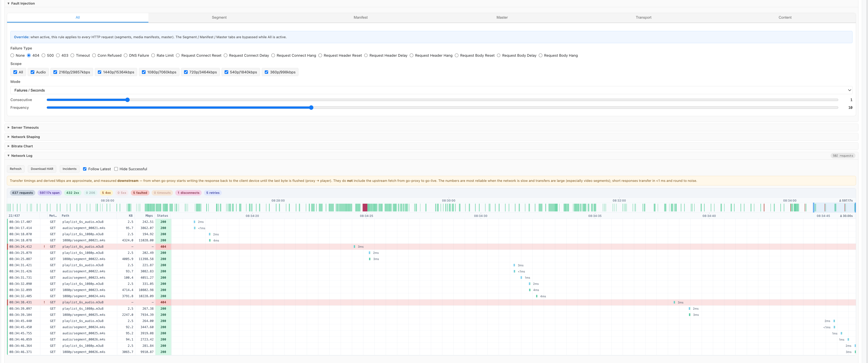Click the Consecutive slider handle
The height and width of the screenshot is (363, 868).
[127, 100]
